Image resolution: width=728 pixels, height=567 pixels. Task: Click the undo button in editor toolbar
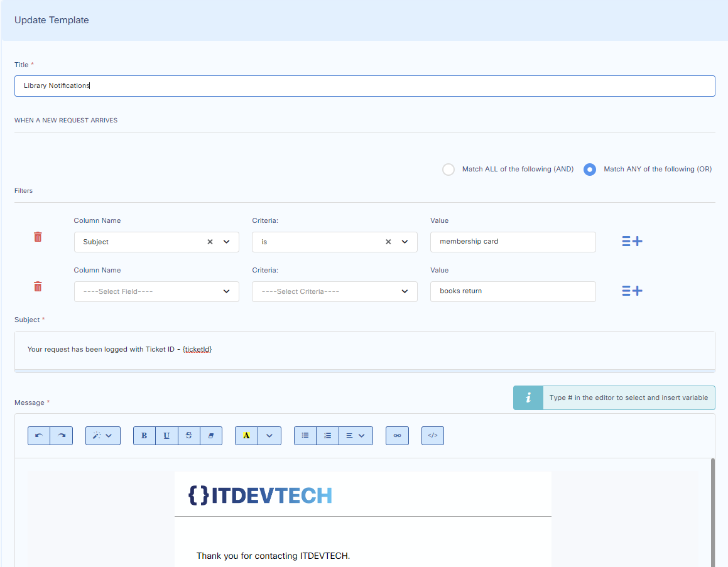(x=39, y=436)
